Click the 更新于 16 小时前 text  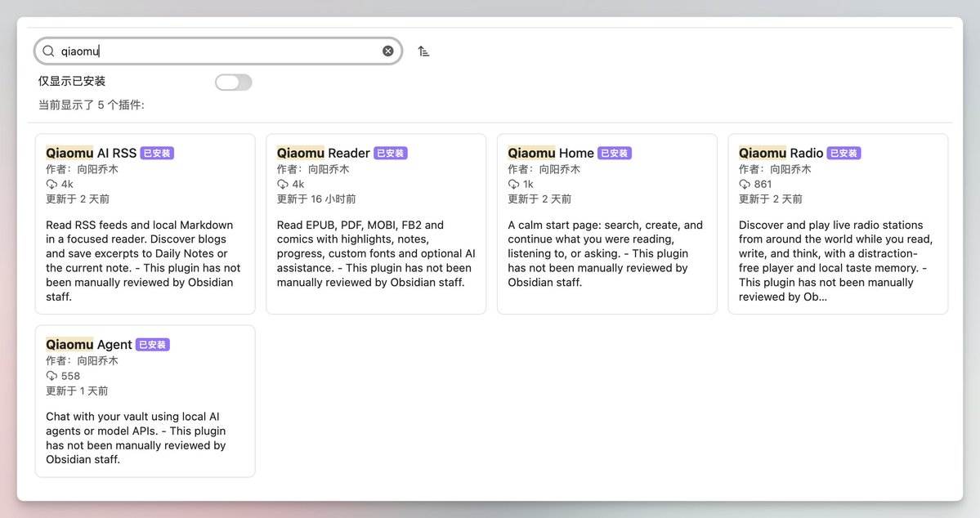click(x=316, y=199)
